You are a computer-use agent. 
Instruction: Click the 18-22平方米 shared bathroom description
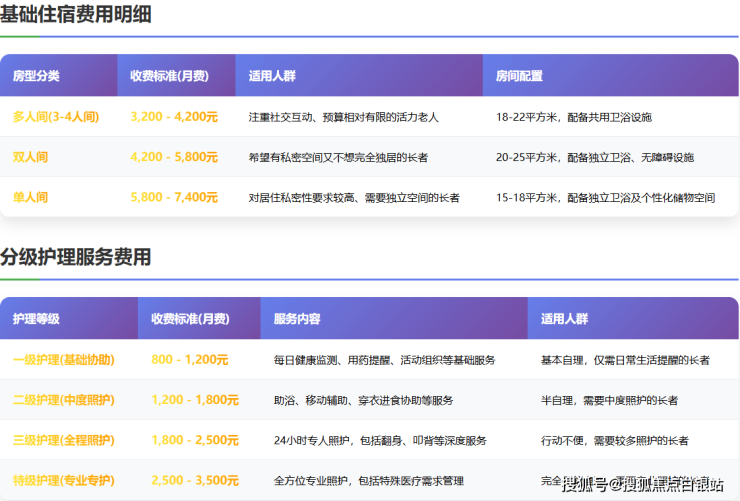(x=573, y=117)
